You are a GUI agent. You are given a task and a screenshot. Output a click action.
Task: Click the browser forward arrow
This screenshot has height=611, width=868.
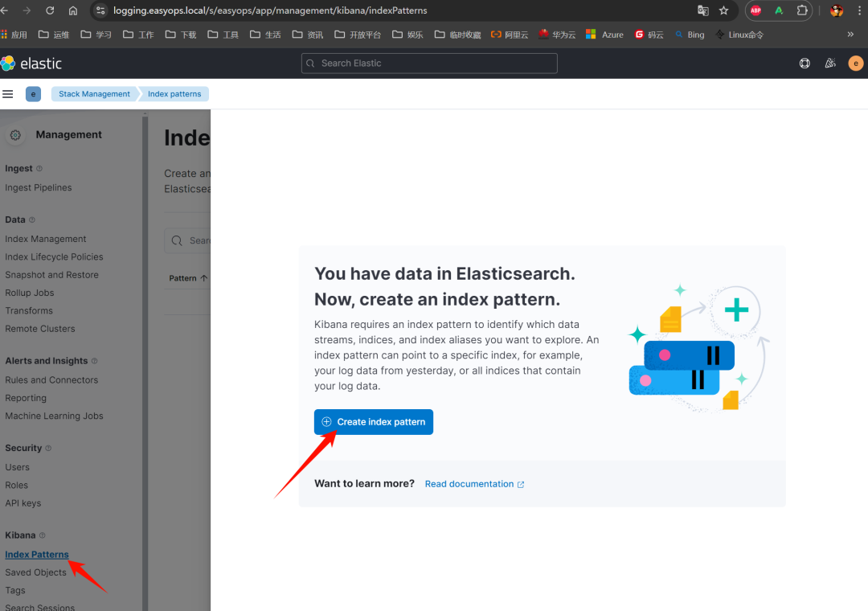click(x=27, y=10)
